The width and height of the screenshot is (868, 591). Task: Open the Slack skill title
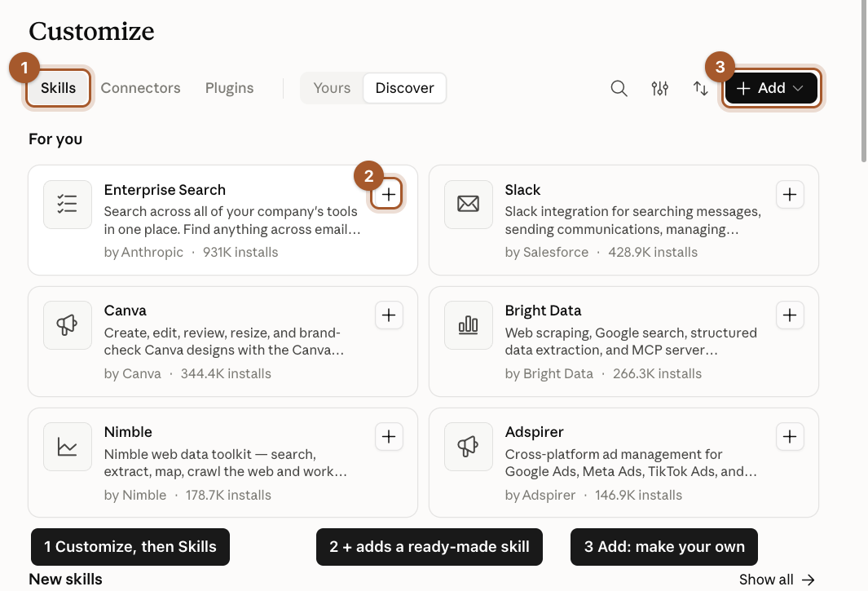click(x=522, y=190)
